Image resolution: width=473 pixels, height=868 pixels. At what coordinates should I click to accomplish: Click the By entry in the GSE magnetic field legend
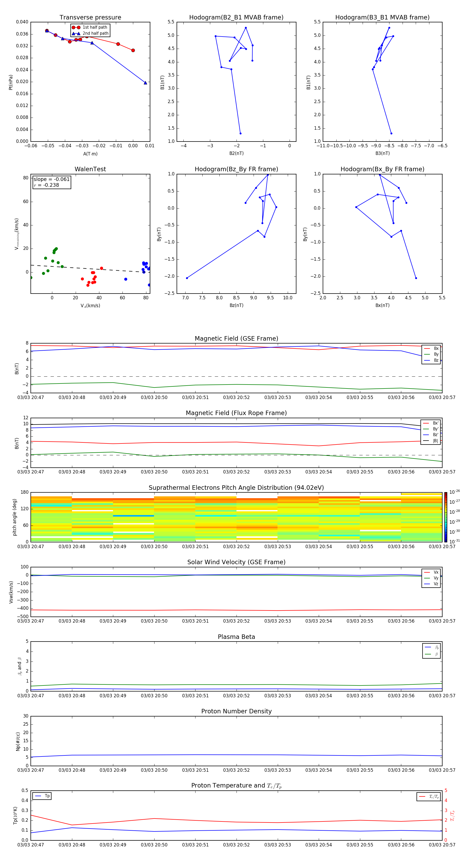[x=431, y=354]
